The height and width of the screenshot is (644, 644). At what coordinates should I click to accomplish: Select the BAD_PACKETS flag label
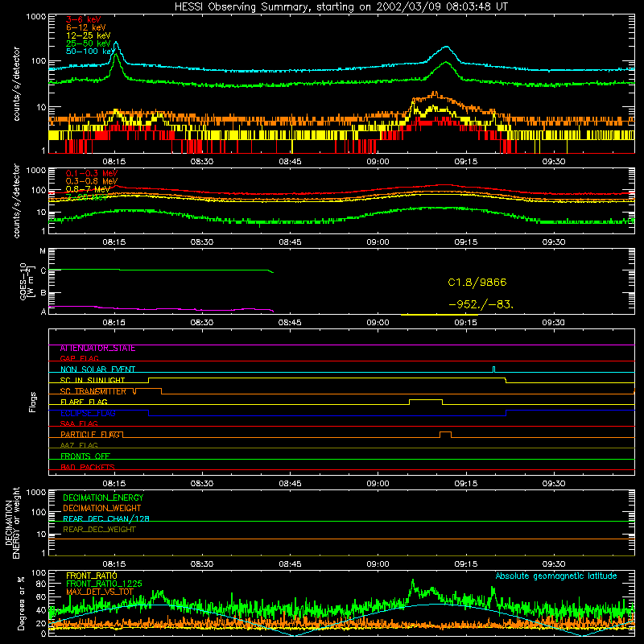point(88,467)
